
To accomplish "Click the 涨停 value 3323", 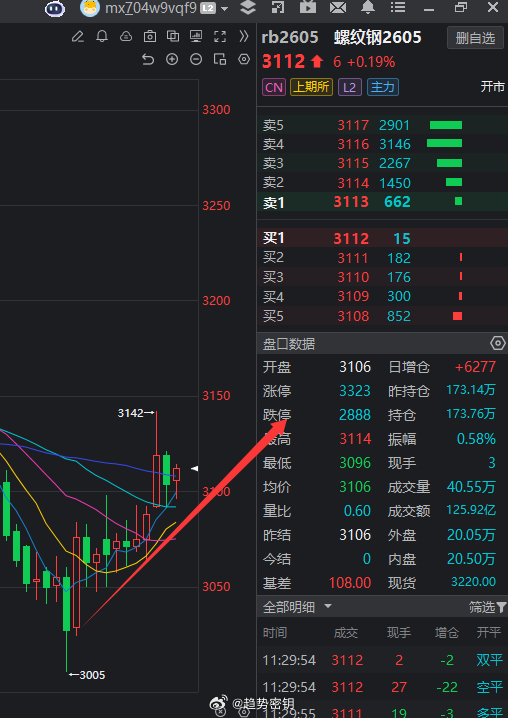I will 355,391.
